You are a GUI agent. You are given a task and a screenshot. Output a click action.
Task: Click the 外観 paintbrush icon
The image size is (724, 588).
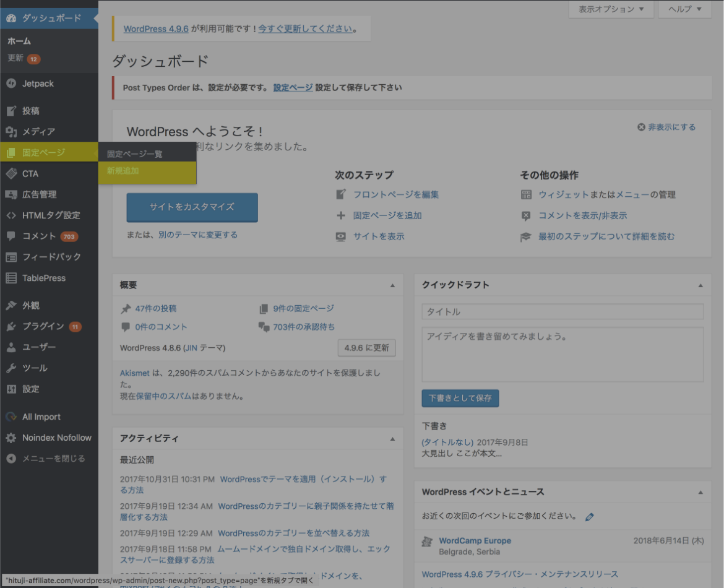(11, 305)
